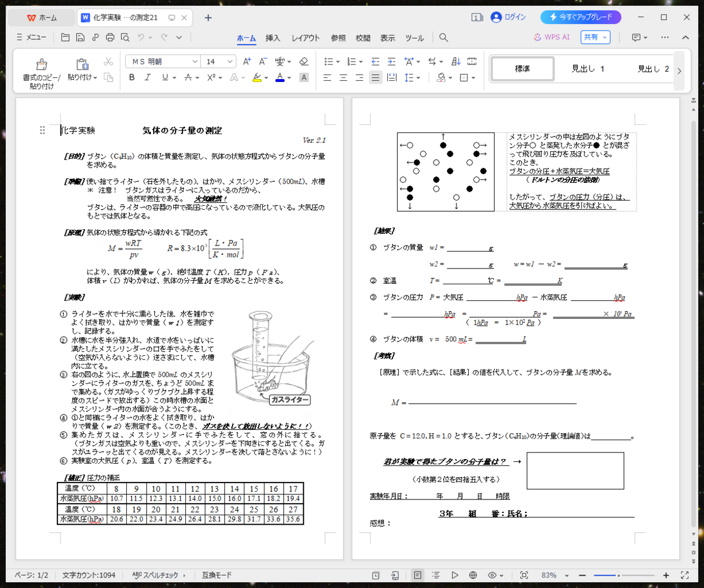Switch to the ホーム document tab
The image size is (704, 588).
pyautogui.click(x=42, y=18)
